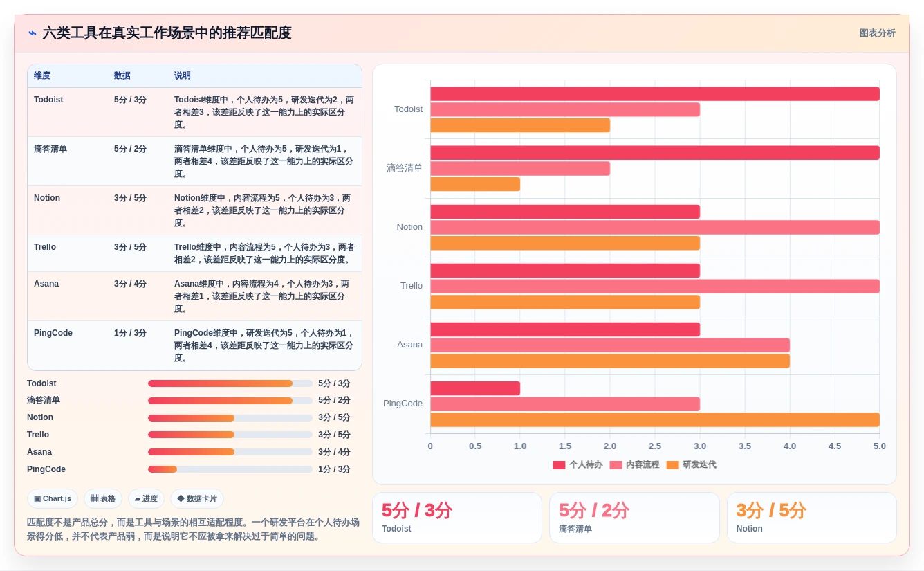Click the Notion progress bar
This screenshot has height=571, width=924.
230,418
